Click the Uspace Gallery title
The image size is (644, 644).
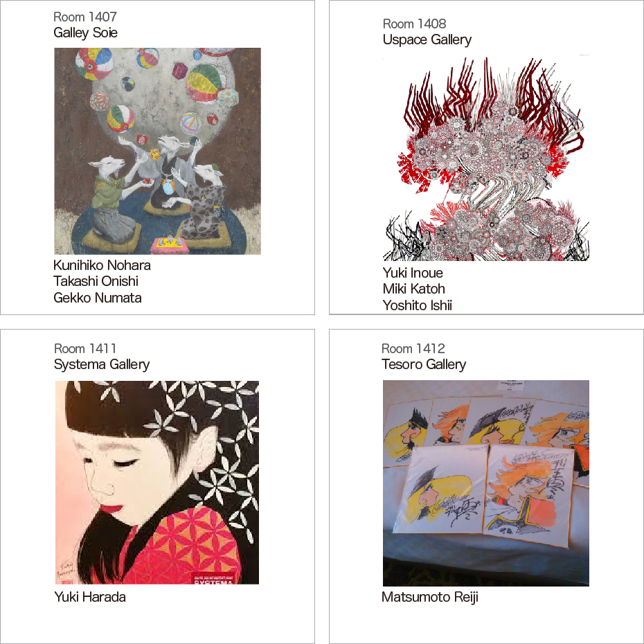coord(427,40)
